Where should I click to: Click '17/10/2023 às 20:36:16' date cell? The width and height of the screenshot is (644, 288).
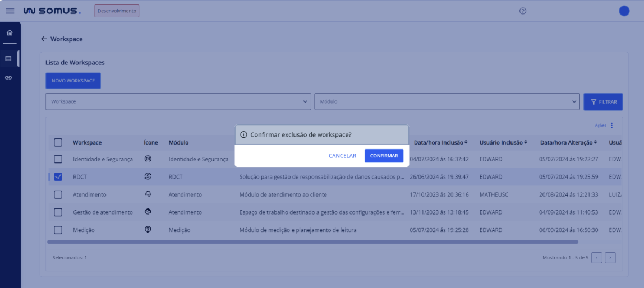click(439, 194)
